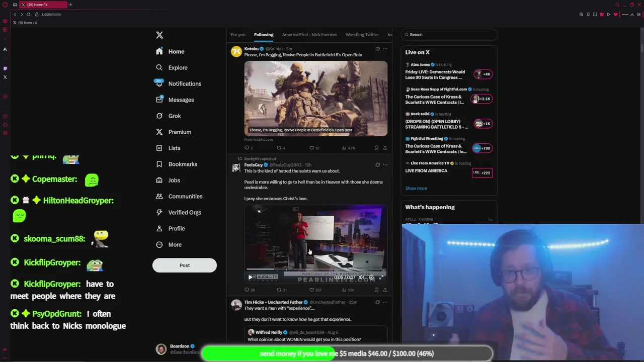Open options for the ATEEZ trend
644x362 pixels.
pos(490,220)
